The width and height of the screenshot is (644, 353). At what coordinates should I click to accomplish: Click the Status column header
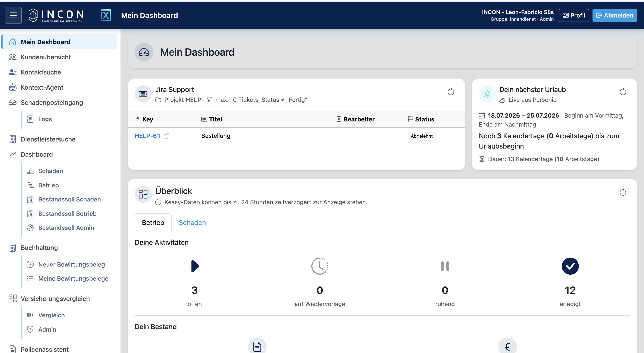(x=421, y=119)
